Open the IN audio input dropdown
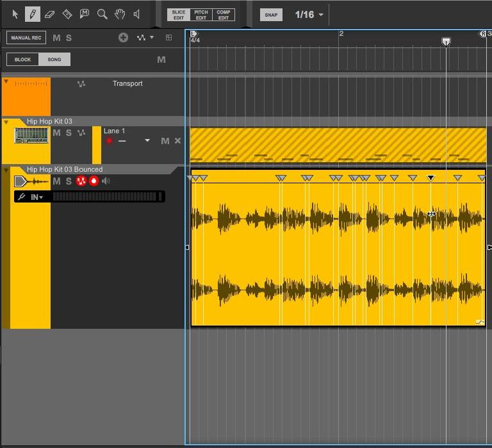Viewport: 492px width, 448px height. pyautogui.click(x=37, y=197)
